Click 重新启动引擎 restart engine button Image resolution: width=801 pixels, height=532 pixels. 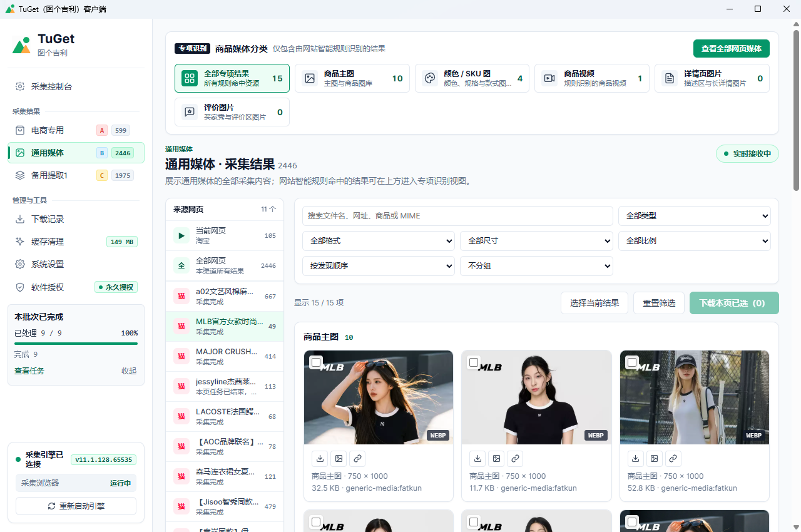pyautogui.click(x=76, y=506)
